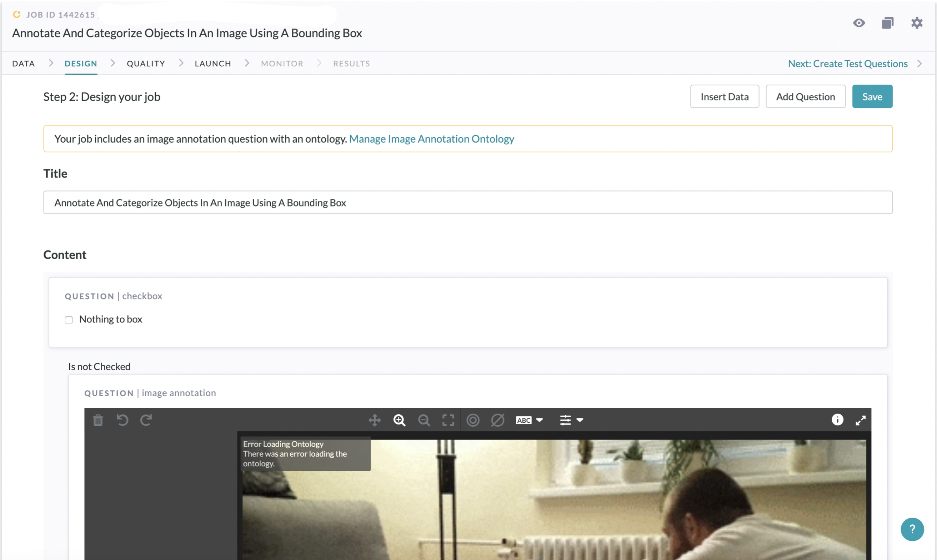Click the redo arrow in annotation toolbar

[x=146, y=420]
